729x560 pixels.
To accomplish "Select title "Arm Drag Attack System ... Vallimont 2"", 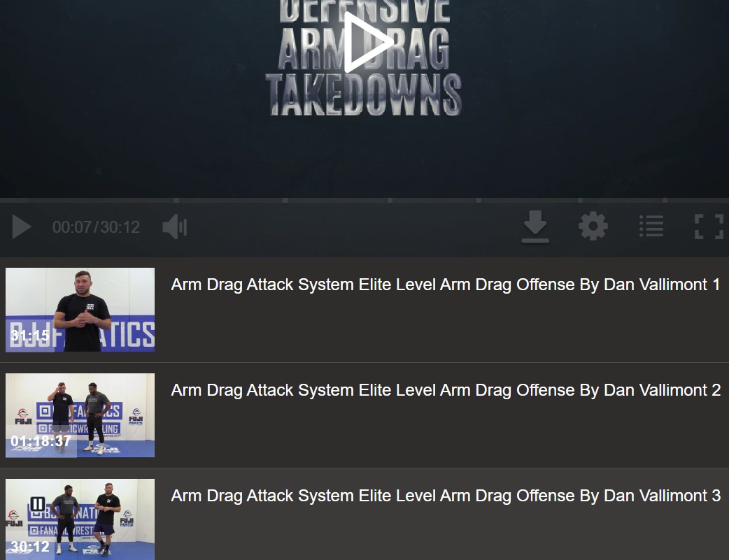I will point(445,390).
